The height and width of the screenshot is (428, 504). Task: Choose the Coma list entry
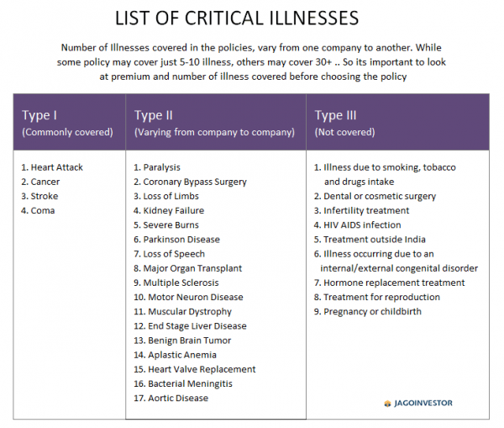click(x=38, y=211)
